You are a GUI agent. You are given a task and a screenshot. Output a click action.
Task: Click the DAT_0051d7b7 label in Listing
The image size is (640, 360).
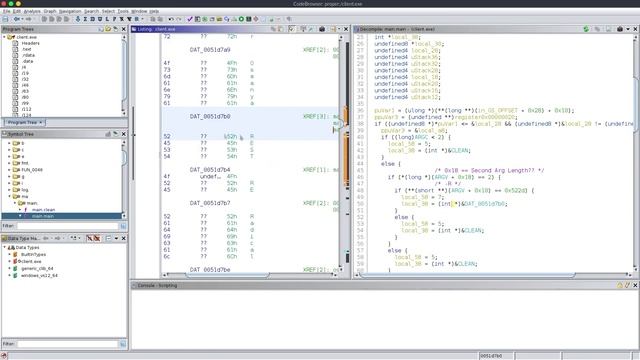tap(210, 203)
